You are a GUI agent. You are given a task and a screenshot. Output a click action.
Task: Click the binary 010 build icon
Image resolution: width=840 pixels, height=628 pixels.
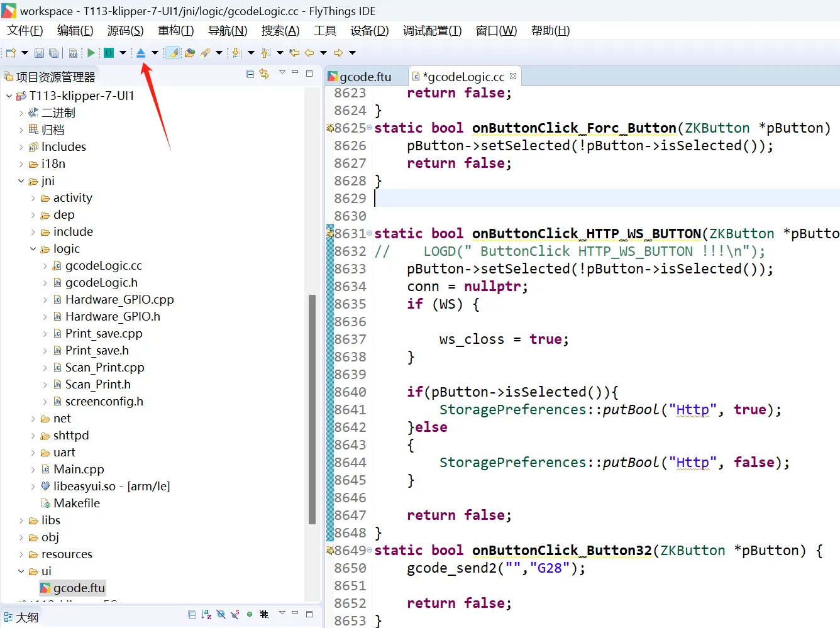(74, 53)
